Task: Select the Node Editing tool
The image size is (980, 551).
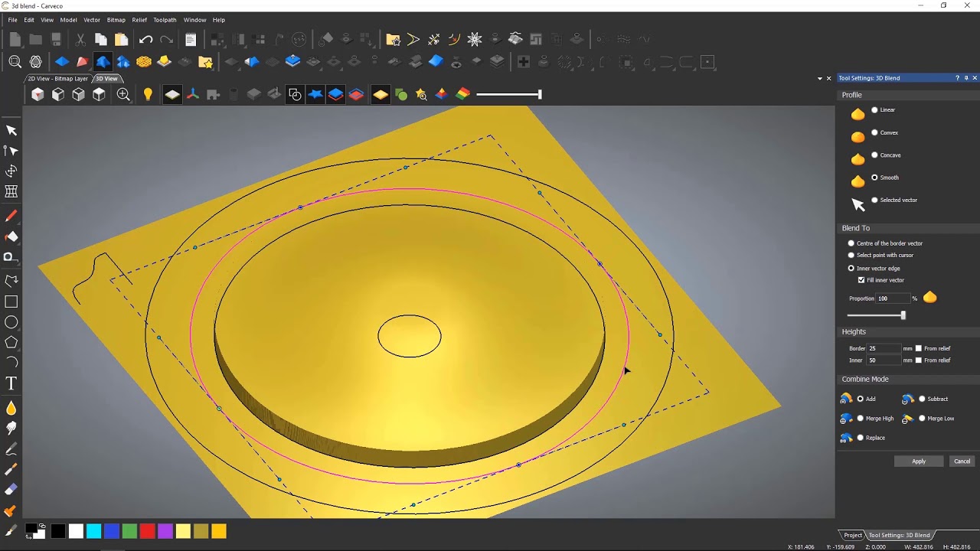Action: [11, 151]
